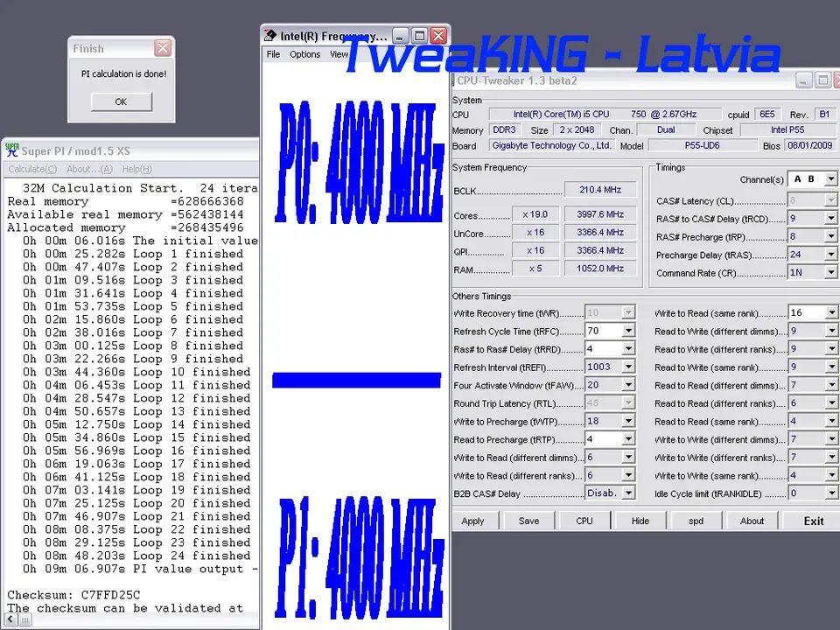
Task: Open the Channel(s) A B dropdown
Action: click(830, 178)
